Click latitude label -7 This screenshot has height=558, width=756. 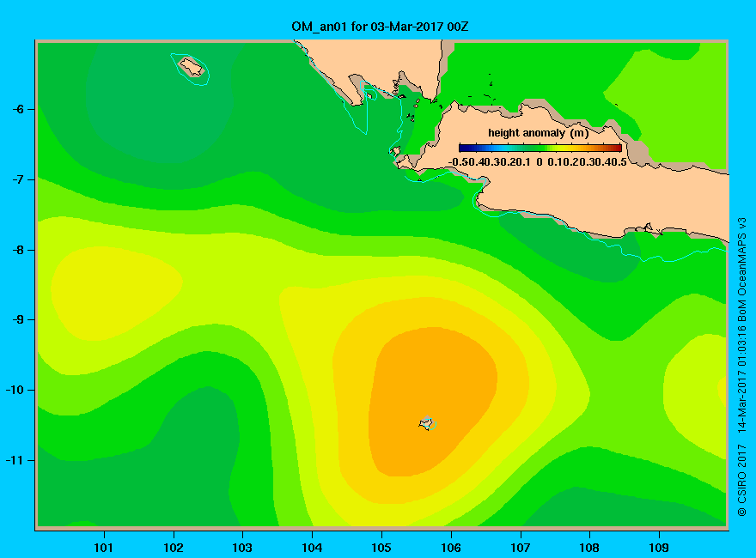[x=18, y=179]
